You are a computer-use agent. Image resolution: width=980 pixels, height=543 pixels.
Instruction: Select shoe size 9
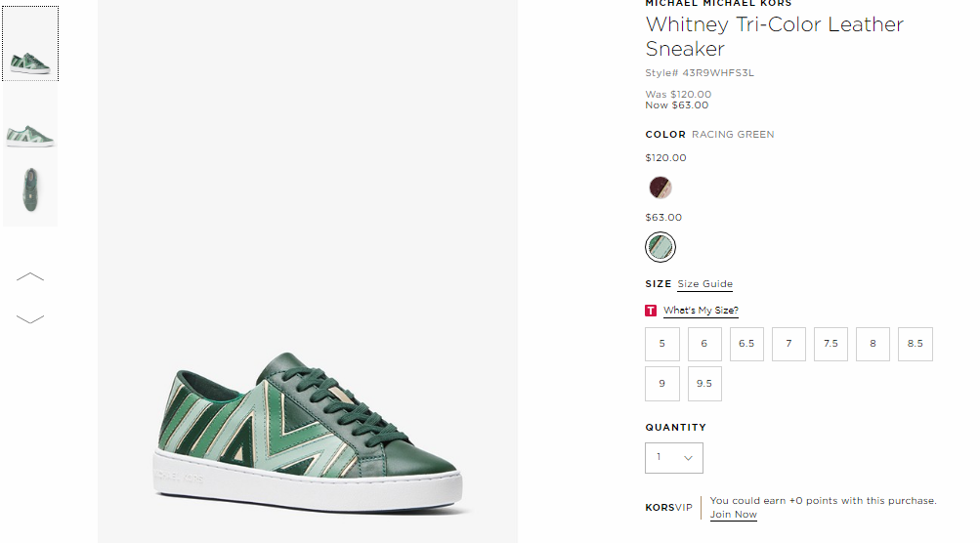(661, 384)
